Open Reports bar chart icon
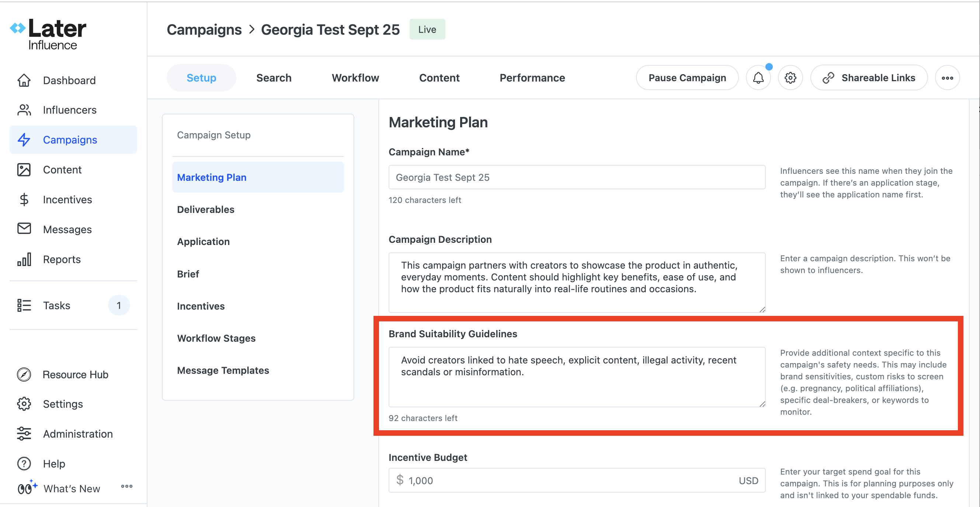This screenshot has height=507, width=980. click(x=24, y=259)
